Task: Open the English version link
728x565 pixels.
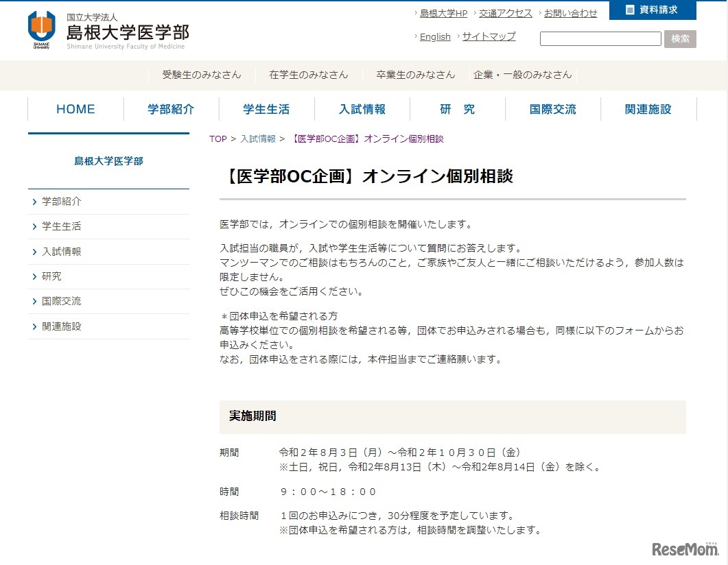Action: (x=434, y=36)
